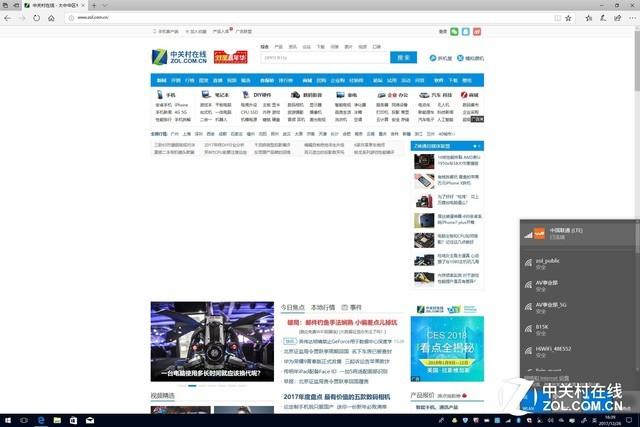The height and width of the screenshot is (427, 640).
Task: Open the light blue app icon in header
Action: point(466,31)
